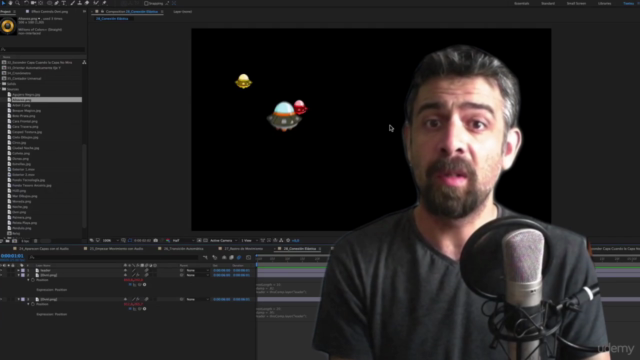Toggle expression enable switch on layer 2
The width and height of the screenshot is (640, 360).
130,284
